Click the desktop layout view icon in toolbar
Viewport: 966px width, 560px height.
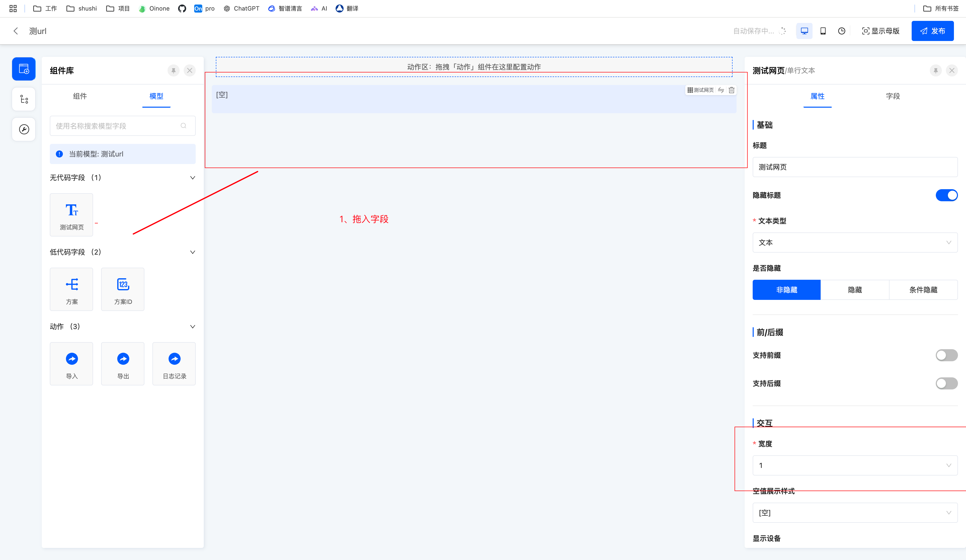tap(805, 31)
